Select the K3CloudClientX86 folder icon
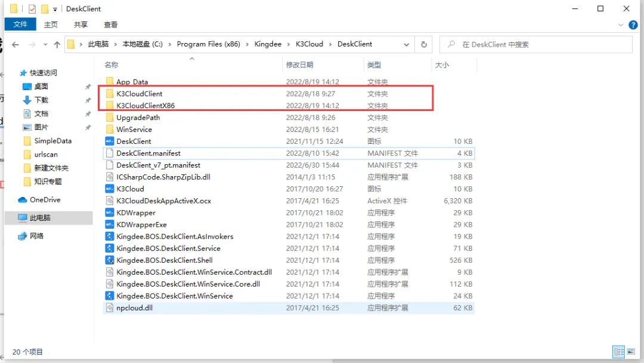Screen dimensions: 644x363 pyautogui.click(x=109, y=105)
